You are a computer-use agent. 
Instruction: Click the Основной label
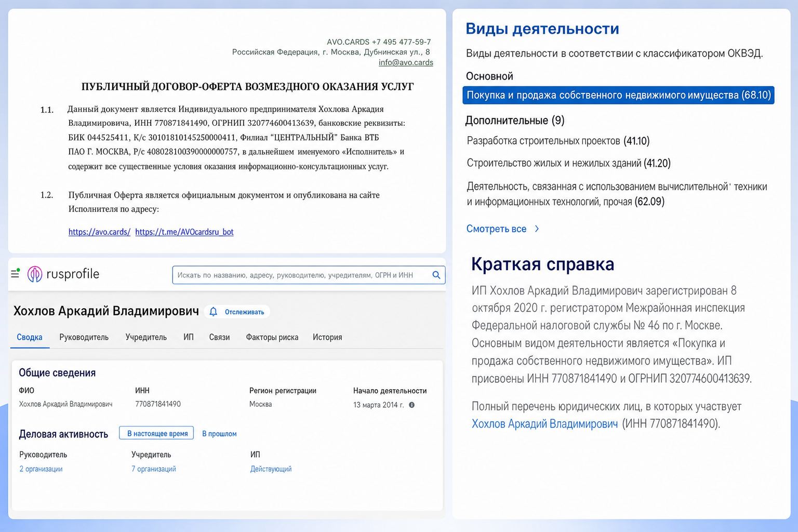[489, 76]
